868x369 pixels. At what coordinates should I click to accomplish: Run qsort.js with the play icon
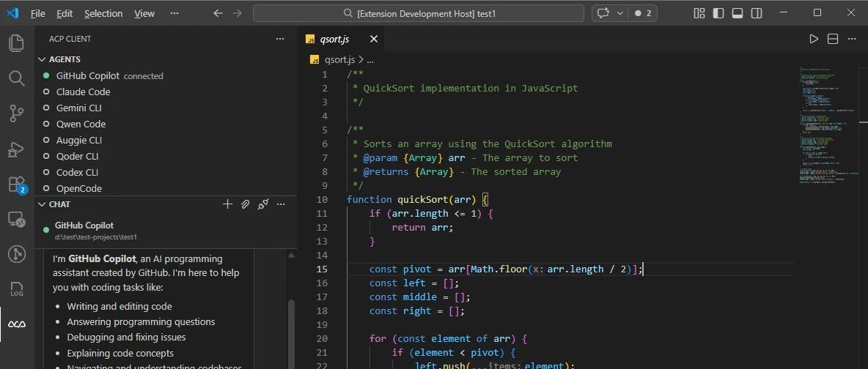pyautogui.click(x=814, y=39)
